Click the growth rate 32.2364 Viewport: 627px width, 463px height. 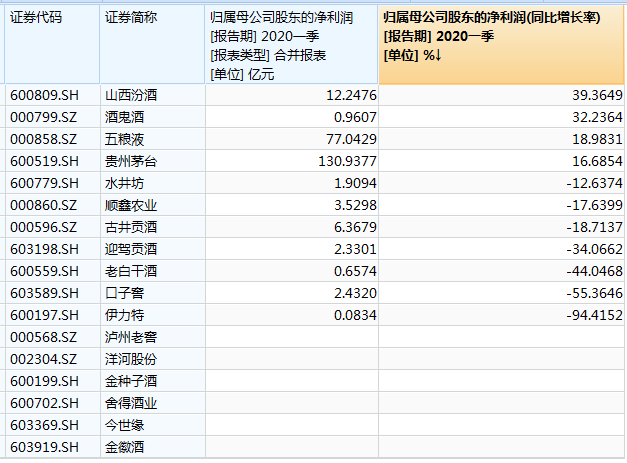[597, 117]
